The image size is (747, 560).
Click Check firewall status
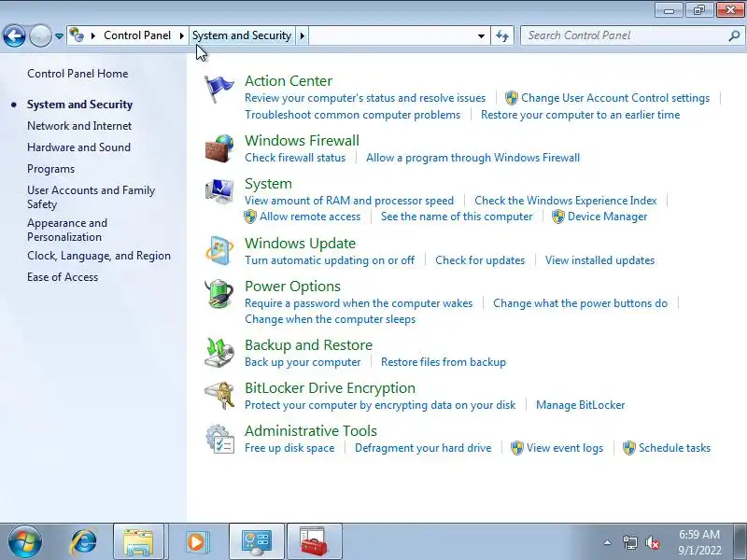point(295,158)
